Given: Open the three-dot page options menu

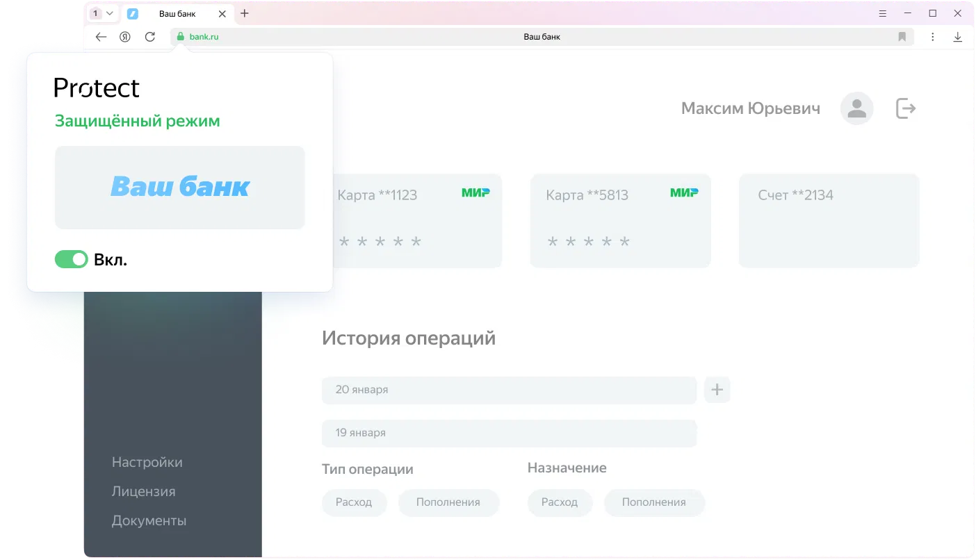Looking at the screenshot, I should (x=932, y=37).
